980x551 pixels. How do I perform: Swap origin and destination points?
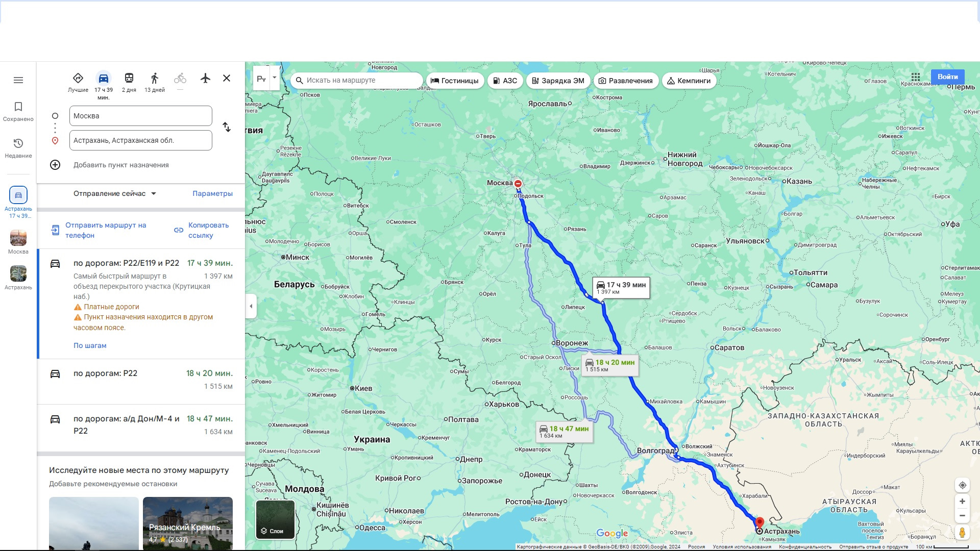[227, 127]
